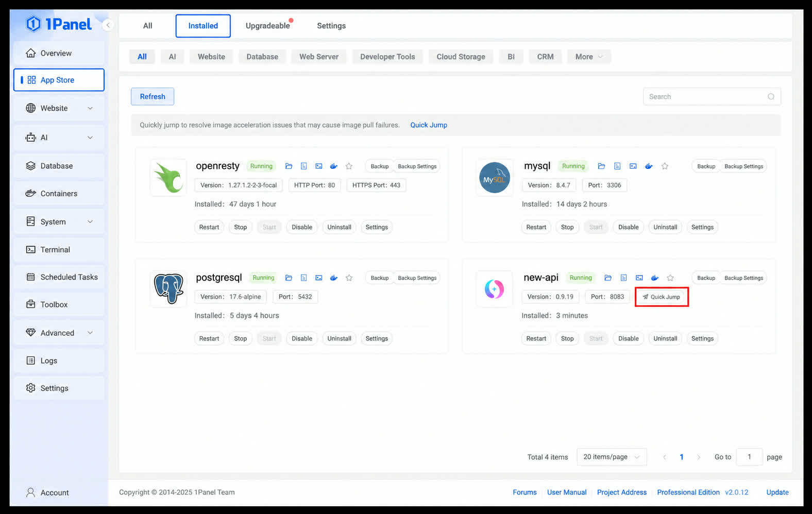Restart the openresty app
The image size is (812, 514).
209,227
